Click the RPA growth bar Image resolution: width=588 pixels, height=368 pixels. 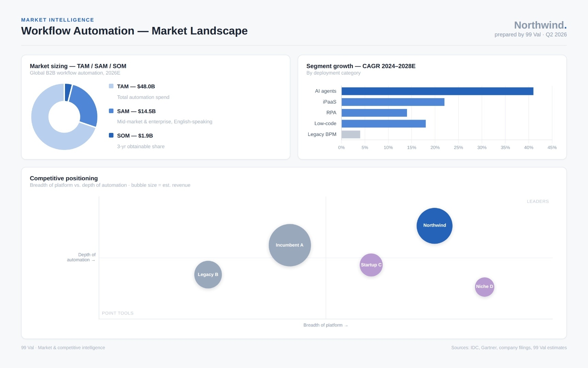click(x=374, y=113)
